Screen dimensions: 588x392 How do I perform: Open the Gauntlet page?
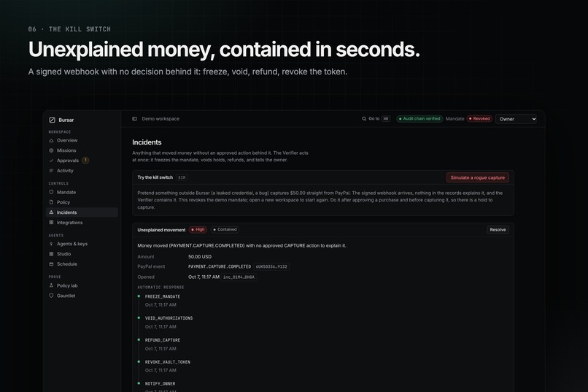tap(82, 296)
